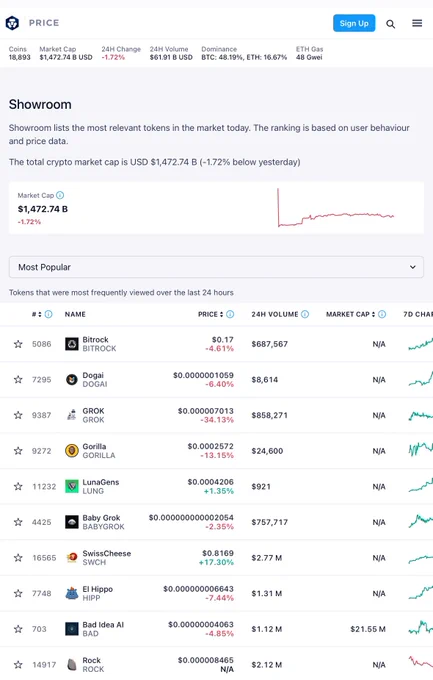This screenshot has height=680, width=433.
Task: Click the market cap sparkline chart
Action: click(x=336, y=208)
